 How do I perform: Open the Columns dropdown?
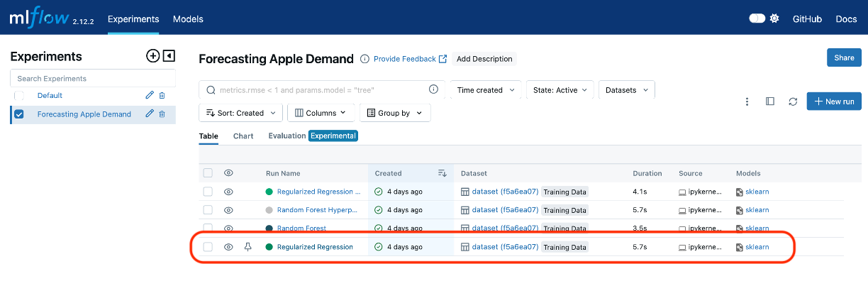tap(320, 113)
